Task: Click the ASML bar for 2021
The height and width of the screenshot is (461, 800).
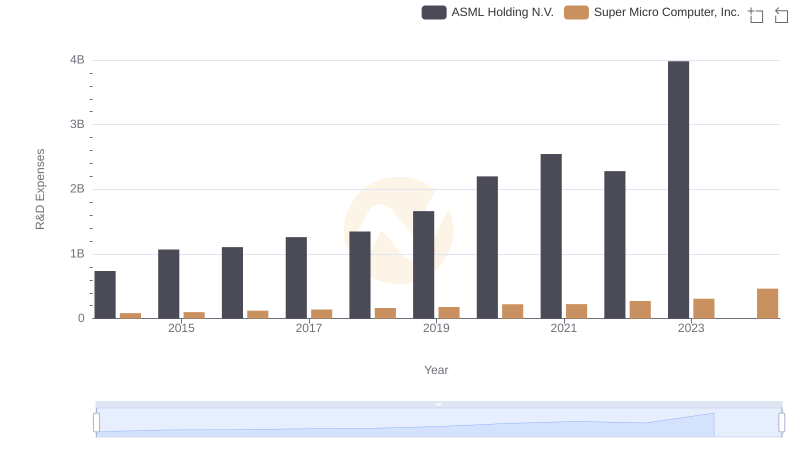Action: pos(551,236)
